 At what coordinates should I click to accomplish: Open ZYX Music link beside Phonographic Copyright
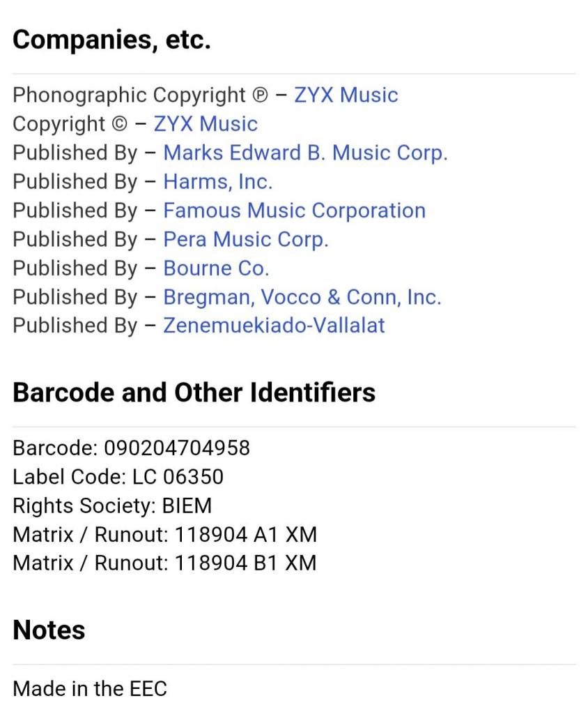tap(346, 95)
